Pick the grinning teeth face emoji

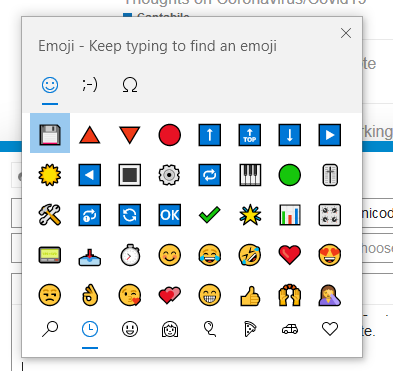[x=210, y=295]
